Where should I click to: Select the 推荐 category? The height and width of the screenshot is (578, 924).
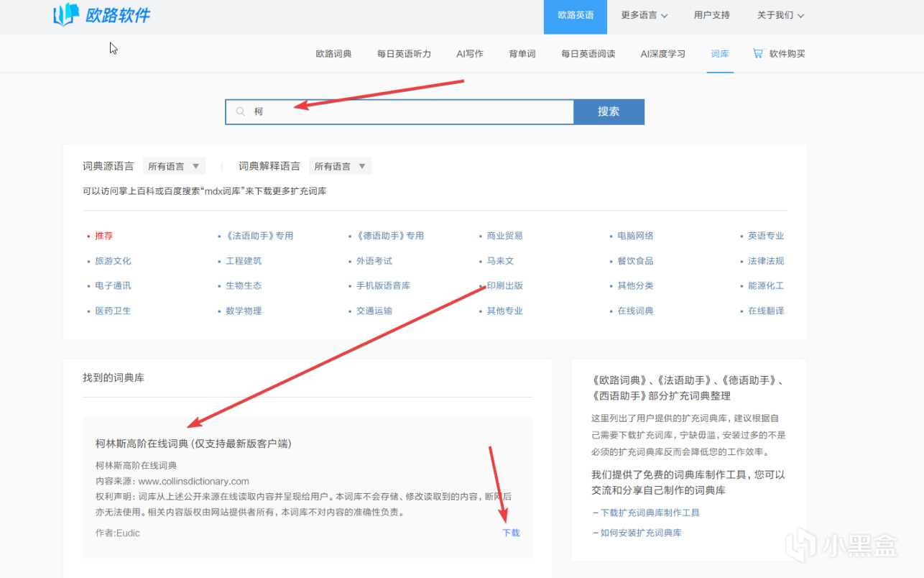click(x=104, y=236)
